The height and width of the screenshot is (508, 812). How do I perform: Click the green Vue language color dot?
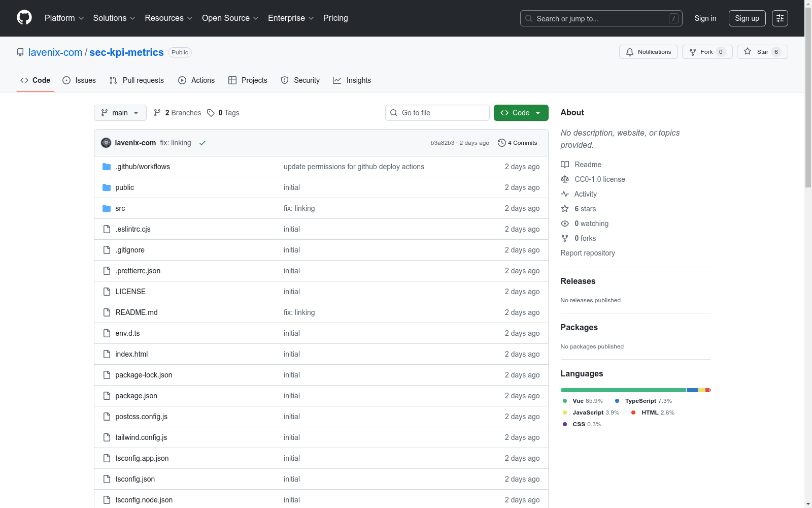(565, 401)
